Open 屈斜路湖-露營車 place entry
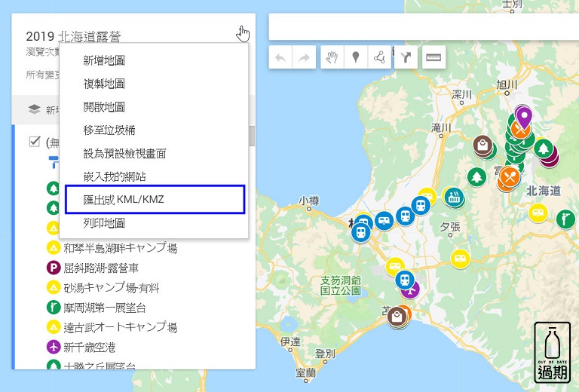The width and height of the screenshot is (579, 392). [101, 268]
